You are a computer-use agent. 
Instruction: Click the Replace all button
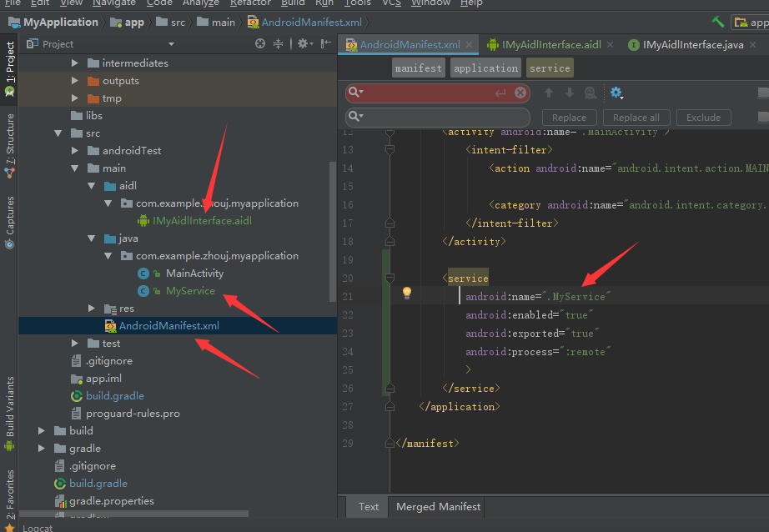coord(636,118)
